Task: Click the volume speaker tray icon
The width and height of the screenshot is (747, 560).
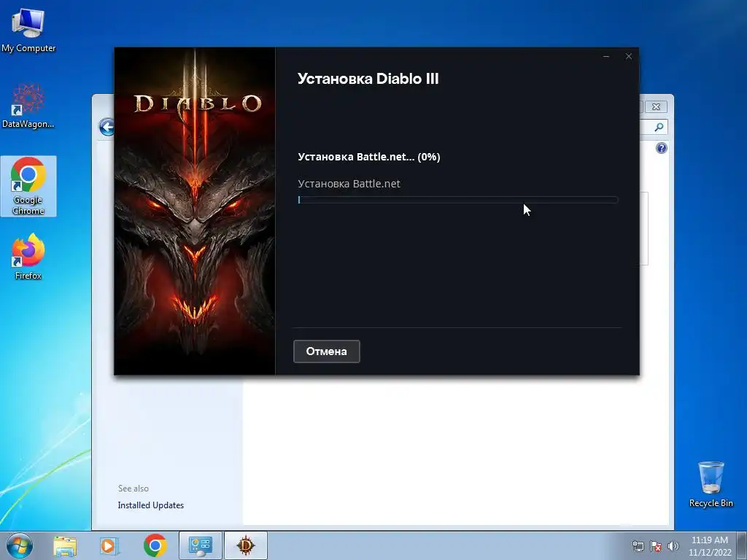Action: [673, 546]
